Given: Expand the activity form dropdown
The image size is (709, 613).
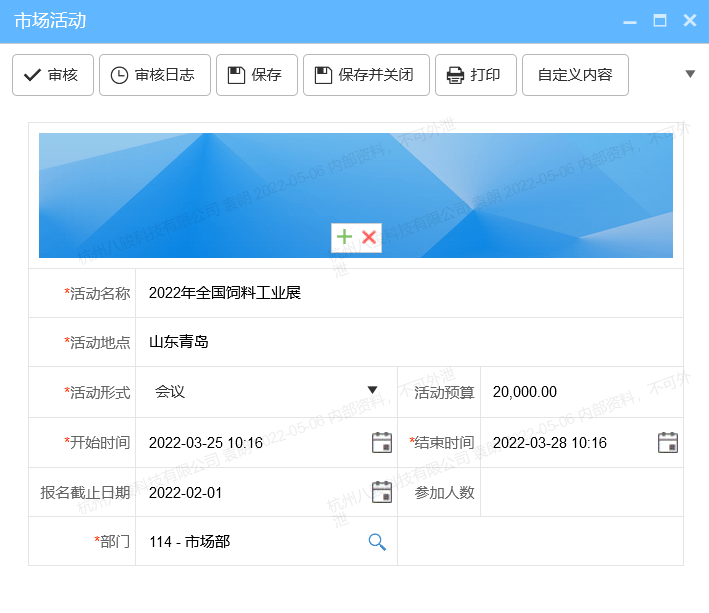Looking at the screenshot, I should (x=372, y=391).
